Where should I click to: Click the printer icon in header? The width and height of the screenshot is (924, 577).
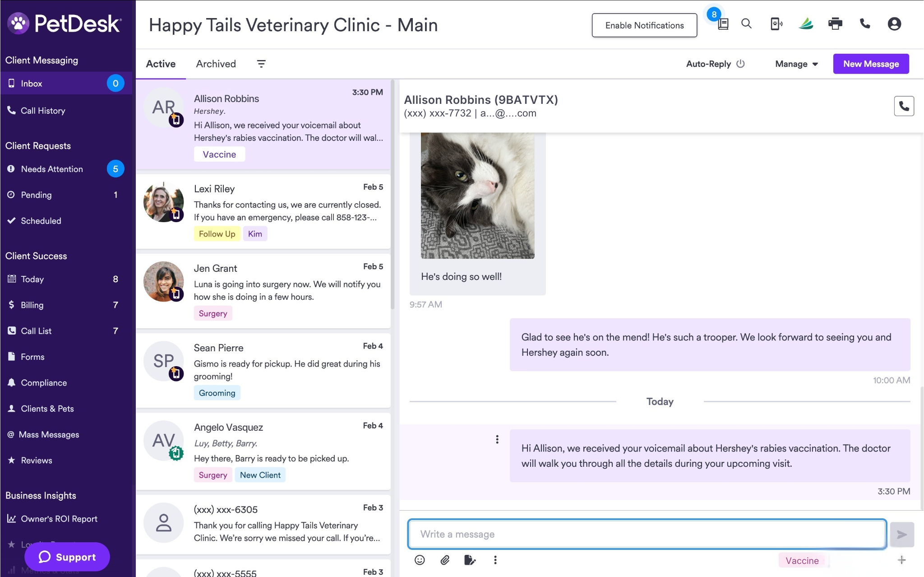[835, 24]
